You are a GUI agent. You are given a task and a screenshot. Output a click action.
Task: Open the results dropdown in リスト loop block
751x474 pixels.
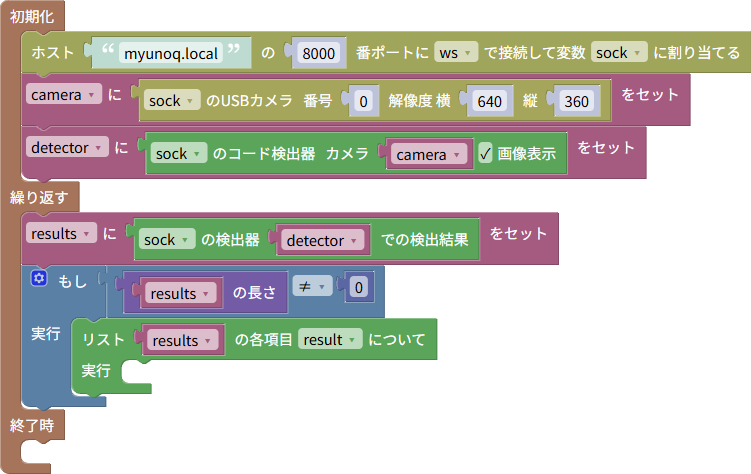click(x=182, y=340)
